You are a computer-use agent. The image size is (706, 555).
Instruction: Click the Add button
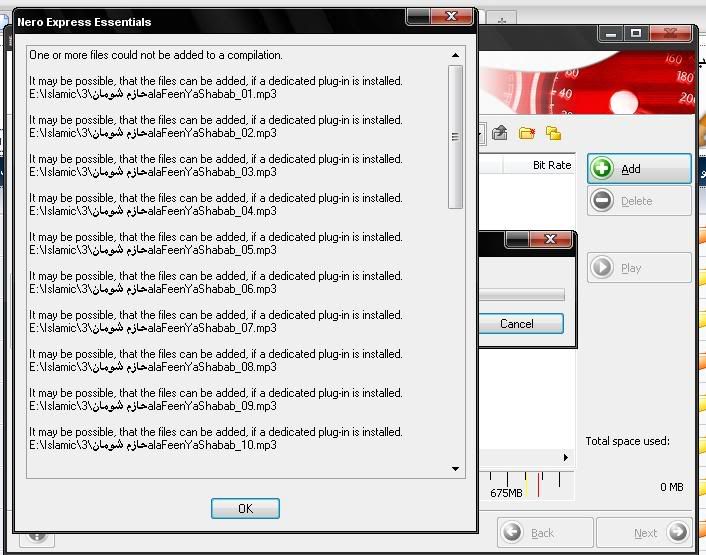(639, 168)
